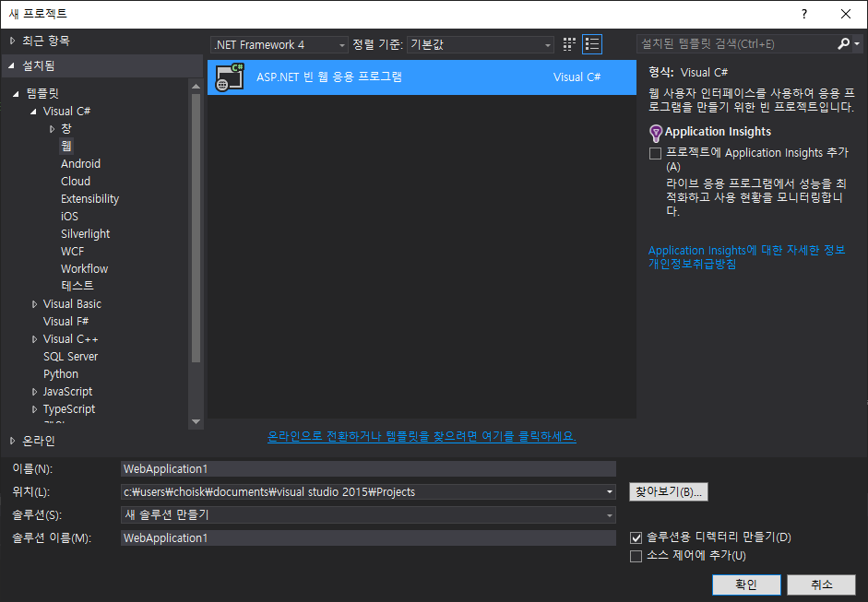Viewport: 868px width, 602px height.
Task: Select the Extensibility category
Action: tap(89, 198)
